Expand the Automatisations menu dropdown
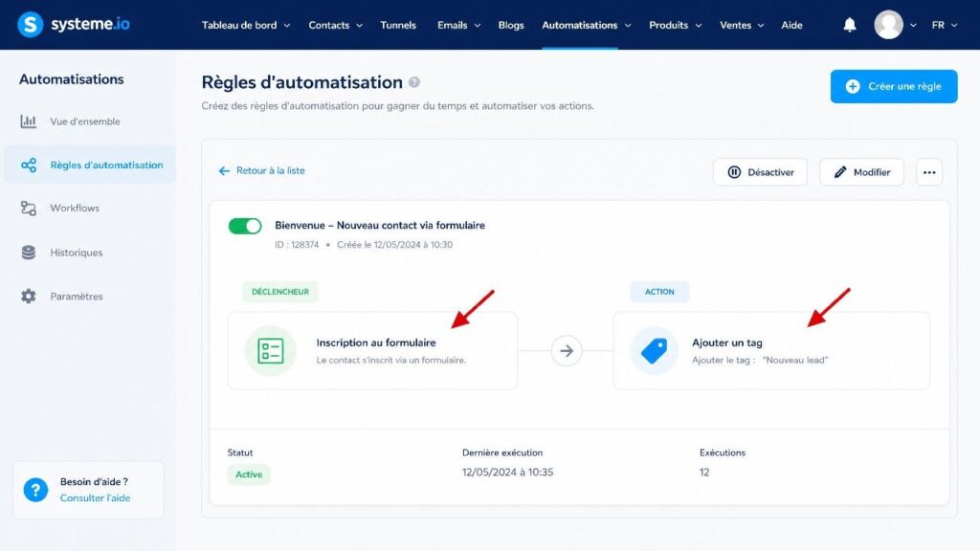The height and width of the screenshot is (551, 980). tap(628, 26)
